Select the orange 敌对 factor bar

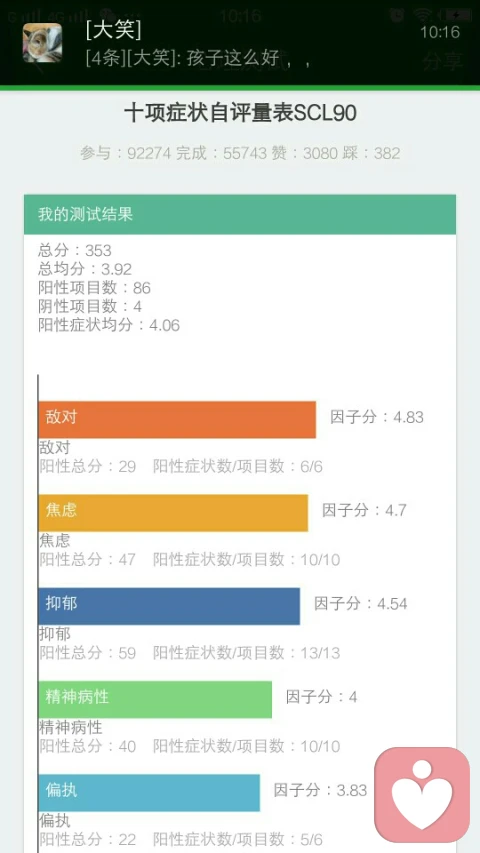click(x=177, y=419)
